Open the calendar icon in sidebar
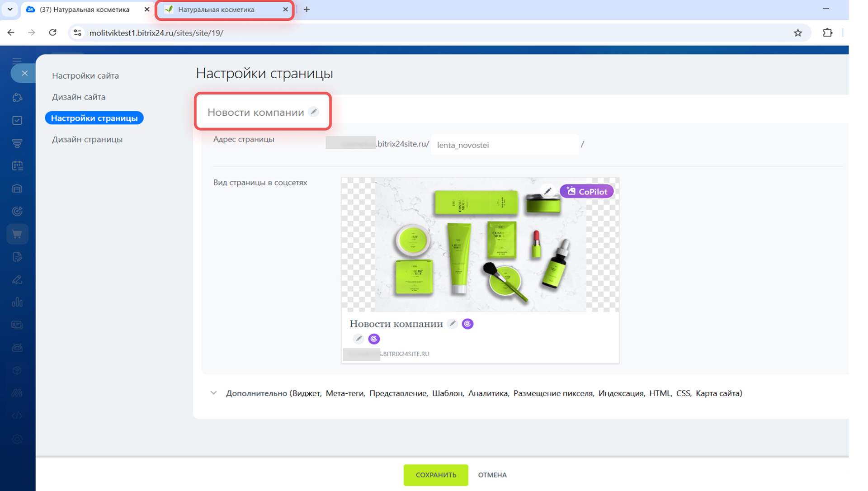This screenshot has height=491, width=868. [17, 166]
